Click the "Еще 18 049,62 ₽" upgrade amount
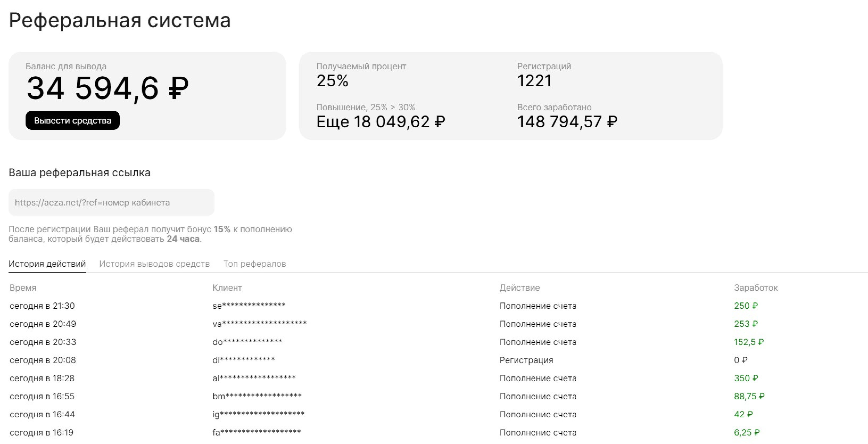This screenshot has width=868, height=444. pyautogui.click(x=381, y=122)
